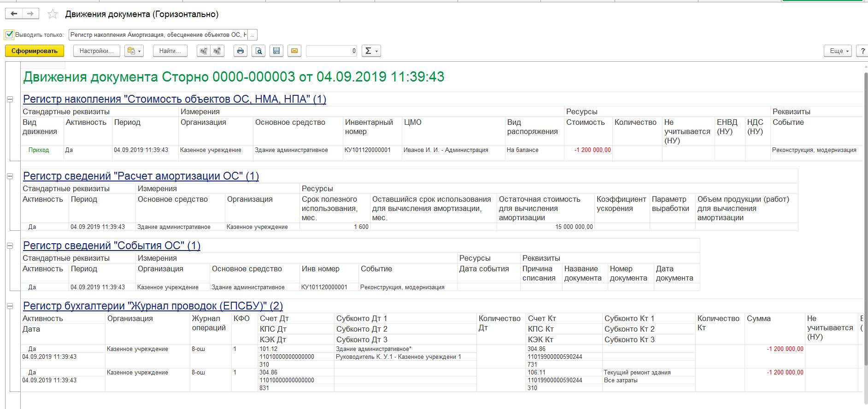This screenshot has width=868, height=409.
Task: Select window title 'Движения документа (Горизонтально)'
Action: (142, 14)
